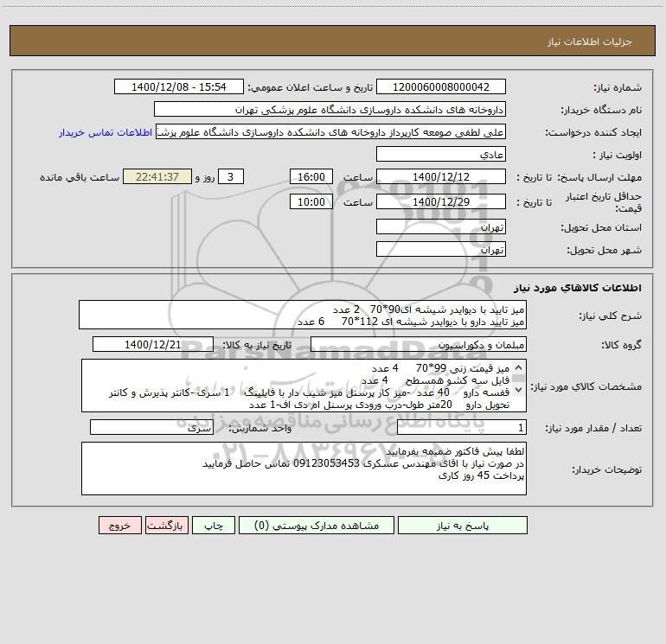666x644 pixels.
Task: Click the پاسخ به نیاز button
Action: tap(463, 526)
